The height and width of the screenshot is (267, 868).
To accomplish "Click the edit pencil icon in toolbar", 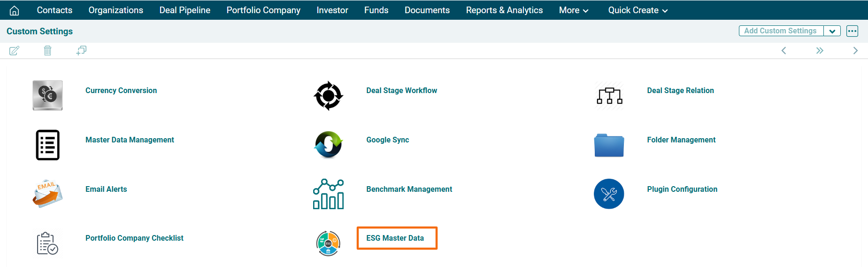I will [14, 51].
